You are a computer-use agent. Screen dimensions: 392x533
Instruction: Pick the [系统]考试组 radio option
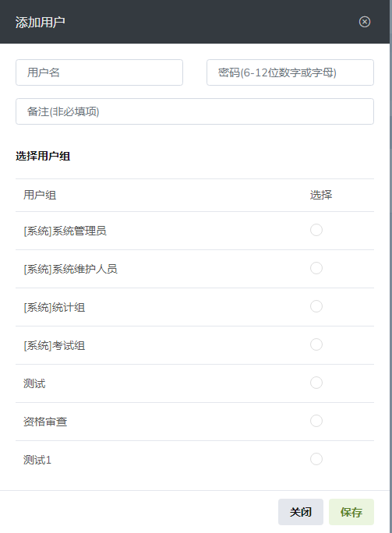coord(316,344)
